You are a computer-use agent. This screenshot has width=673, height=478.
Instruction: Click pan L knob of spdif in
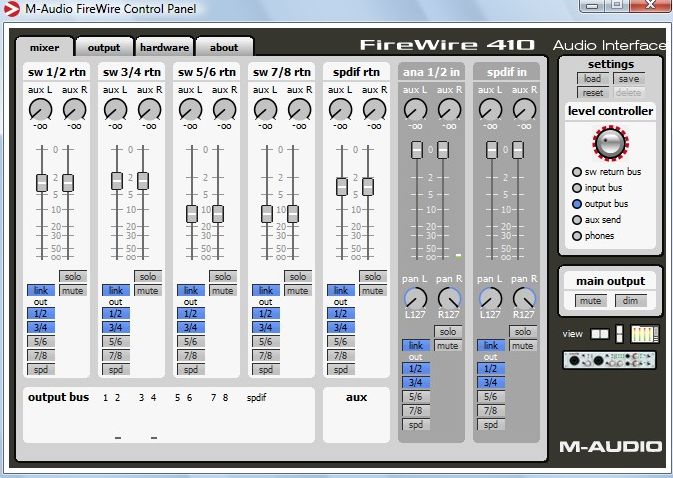click(x=490, y=298)
